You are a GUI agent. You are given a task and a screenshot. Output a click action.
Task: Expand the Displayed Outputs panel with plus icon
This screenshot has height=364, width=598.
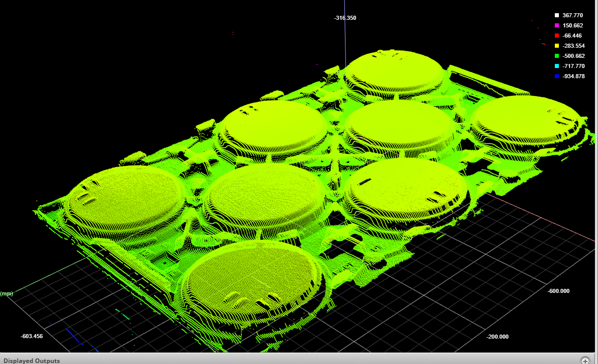pos(585,360)
